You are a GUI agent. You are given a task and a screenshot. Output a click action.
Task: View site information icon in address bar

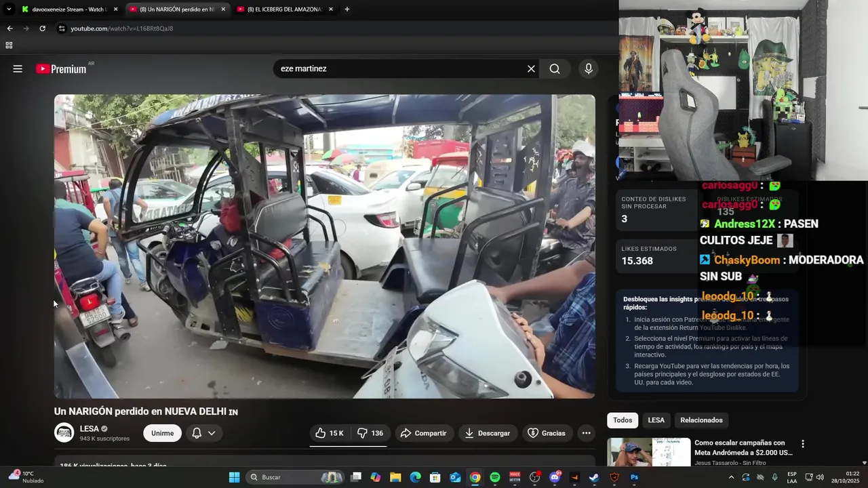coord(62,28)
